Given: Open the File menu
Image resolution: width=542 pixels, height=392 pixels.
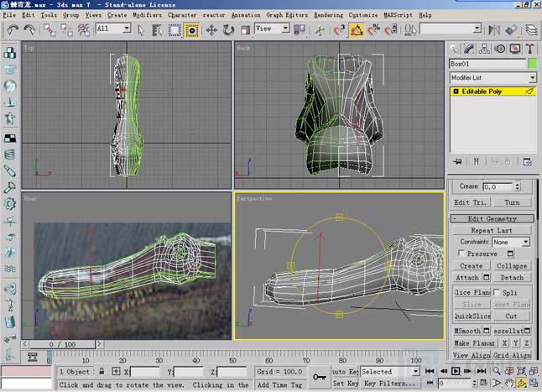Looking at the screenshot, I should click(x=9, y=15).
